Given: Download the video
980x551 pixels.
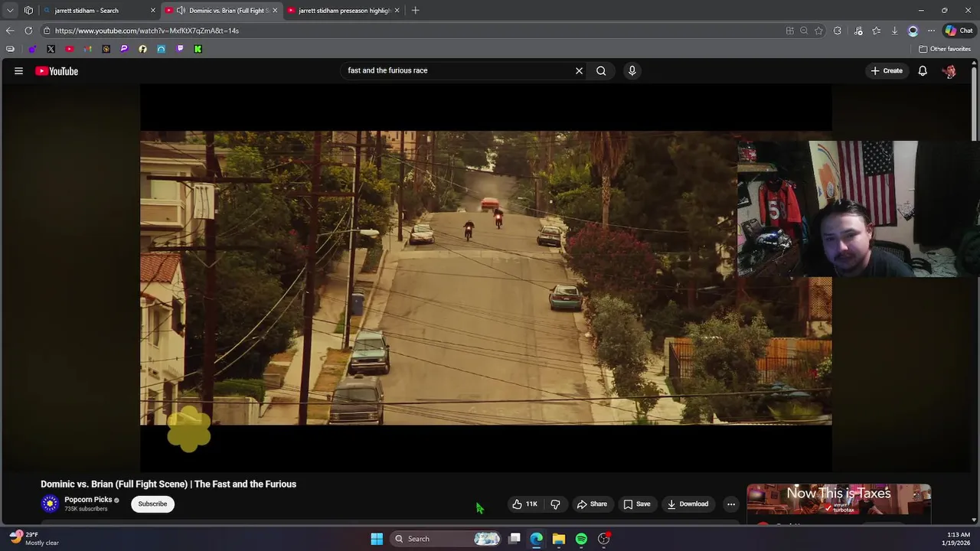Looking at the screenshot, I should [688, 504].
